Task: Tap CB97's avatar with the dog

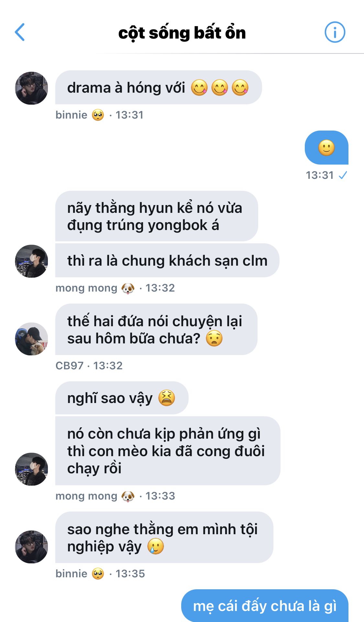Action: pyautogui.click(x=32, y=339)
